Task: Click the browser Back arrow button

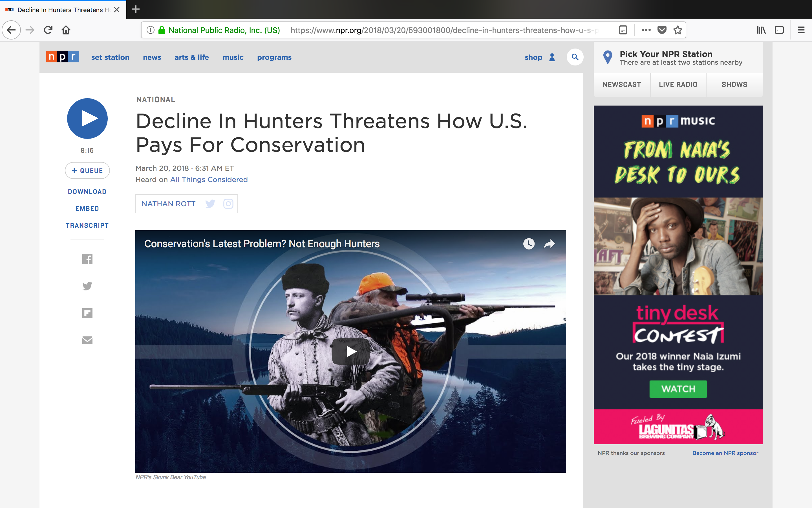Action: [11, 30]
